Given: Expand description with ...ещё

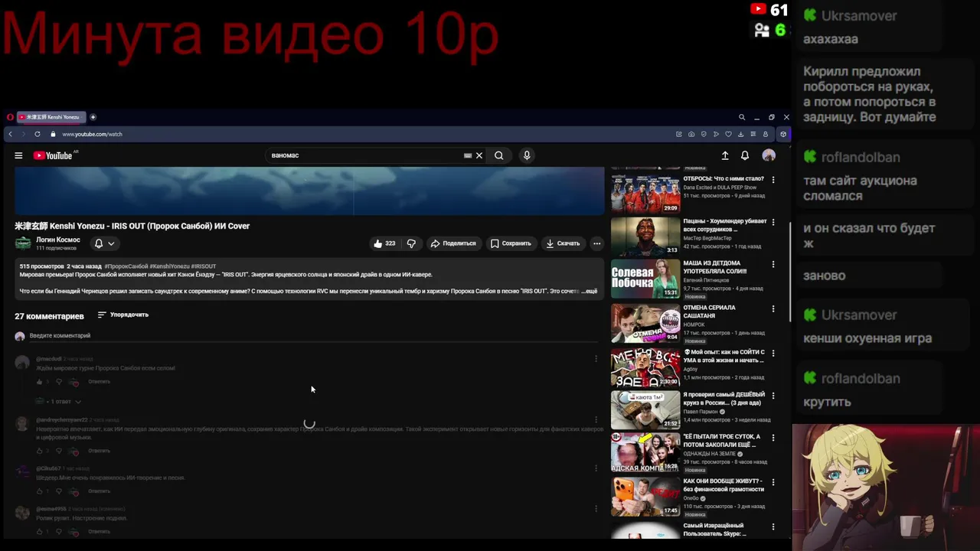Looking at the screenshot, I should [x=588, y=292].
